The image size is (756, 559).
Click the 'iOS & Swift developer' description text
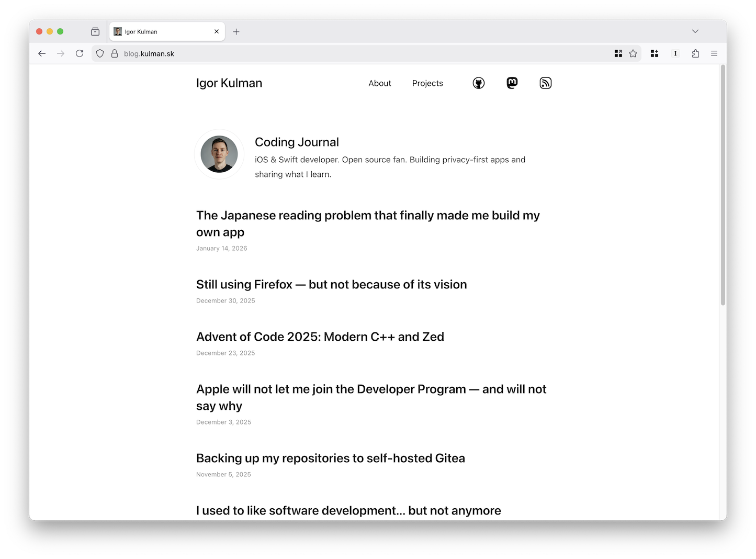[x=390, y=167]
